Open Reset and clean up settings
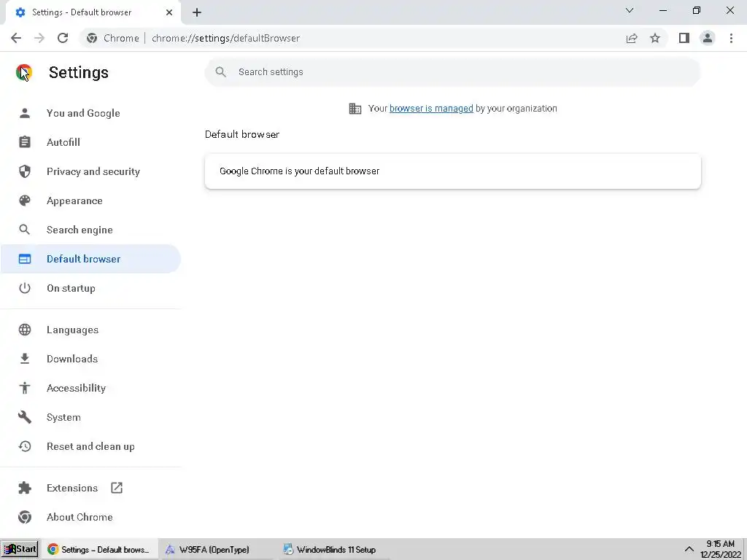747x560 pixels. [x=90, y=447]
